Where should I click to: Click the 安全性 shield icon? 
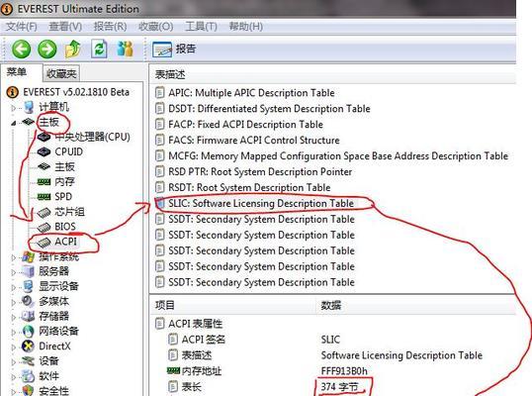28,390
